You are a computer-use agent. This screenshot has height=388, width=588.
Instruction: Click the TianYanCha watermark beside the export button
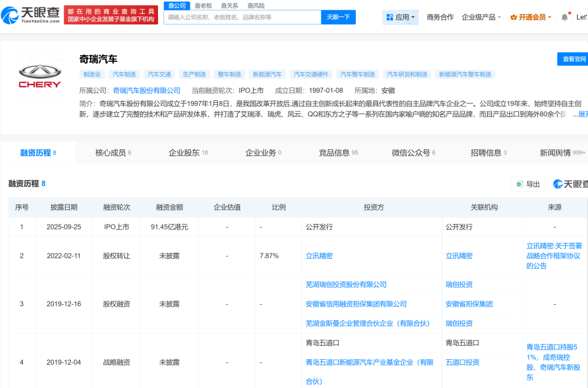click(570, 184)
